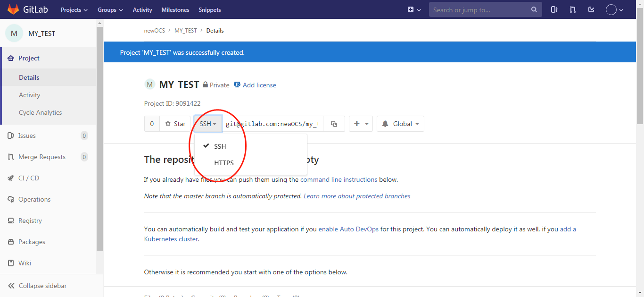The height and width of the screenshot is (297, 644).
Task: Expand the Projects dropdown in the navbar
Action: coord(74,9)
